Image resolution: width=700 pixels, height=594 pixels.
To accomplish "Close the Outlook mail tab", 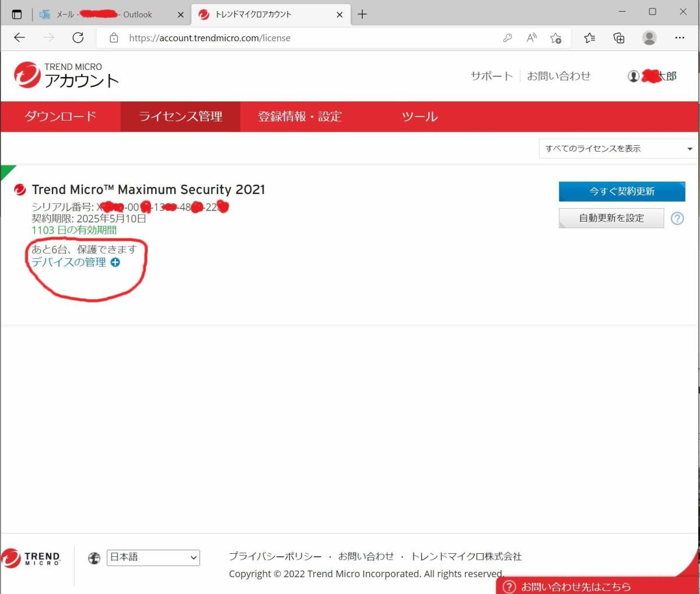I will 180,15.
